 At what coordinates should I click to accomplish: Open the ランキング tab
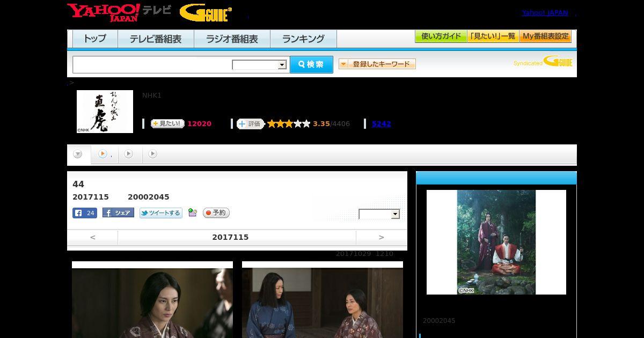coord(303,39)
